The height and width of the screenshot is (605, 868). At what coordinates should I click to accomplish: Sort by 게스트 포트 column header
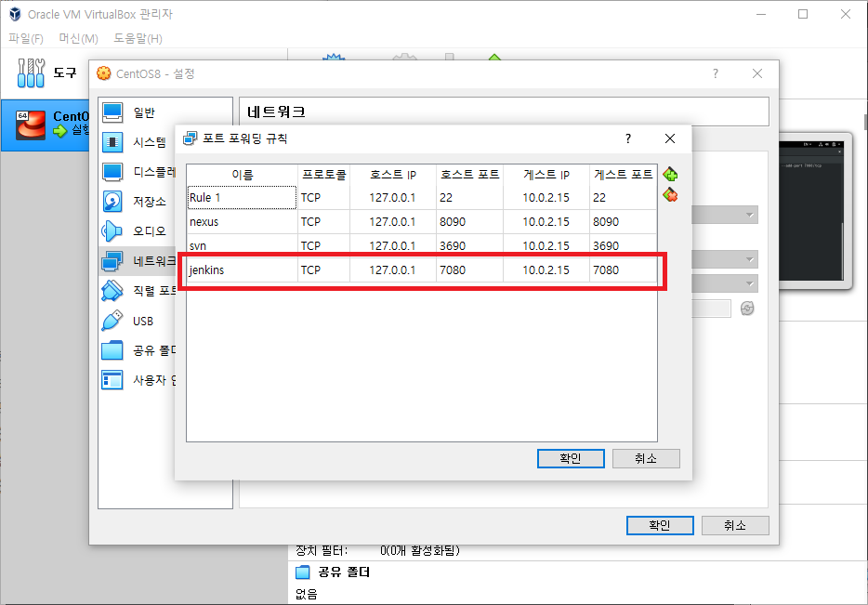624,175
